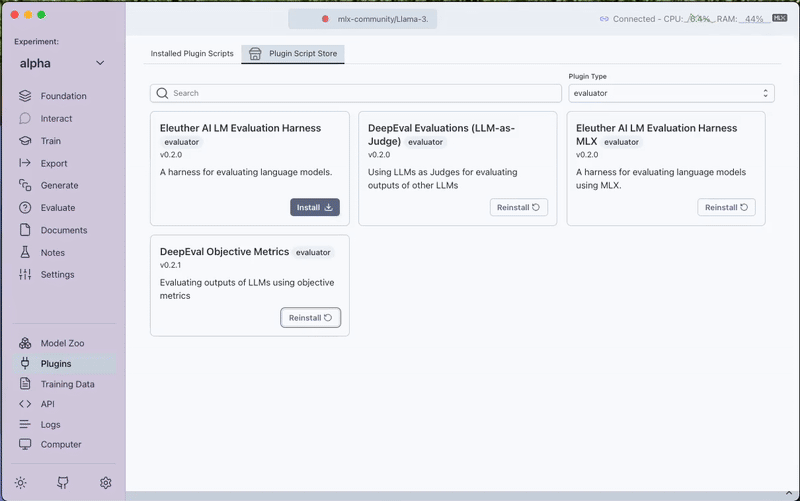
Task: Open the Evaluate question mark icon
Action: pos(25,208)
